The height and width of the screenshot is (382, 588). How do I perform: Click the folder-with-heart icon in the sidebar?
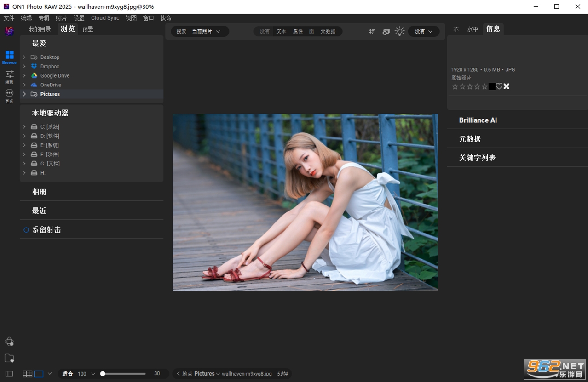pos(9,358)
